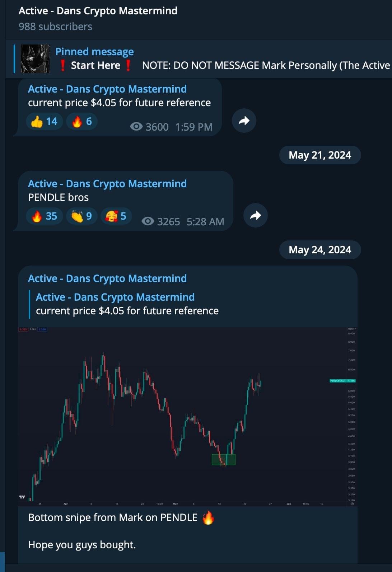Click sender name above PENDLE bros
The width and height of the screenshot is (392, 572).
pyautogui.click(x=107, y=184)
